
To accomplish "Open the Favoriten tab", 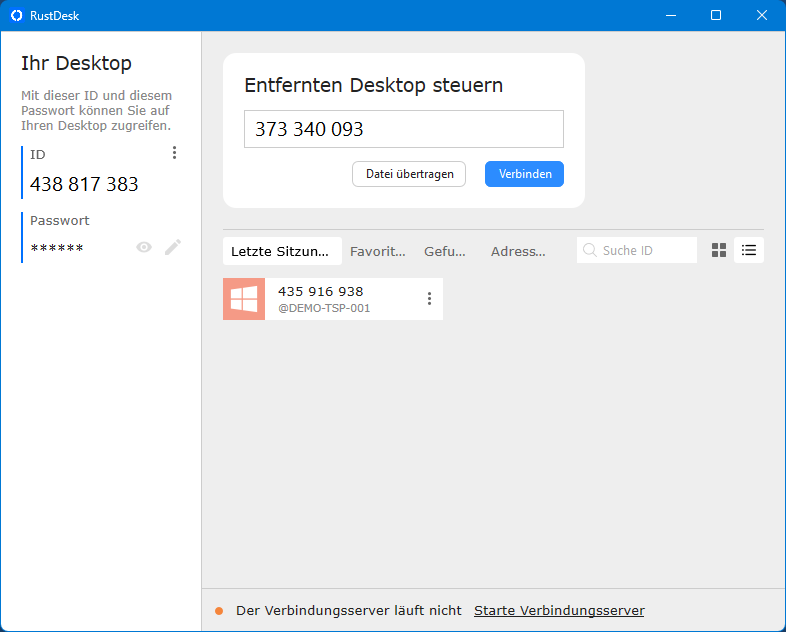I will pos(378,252).
